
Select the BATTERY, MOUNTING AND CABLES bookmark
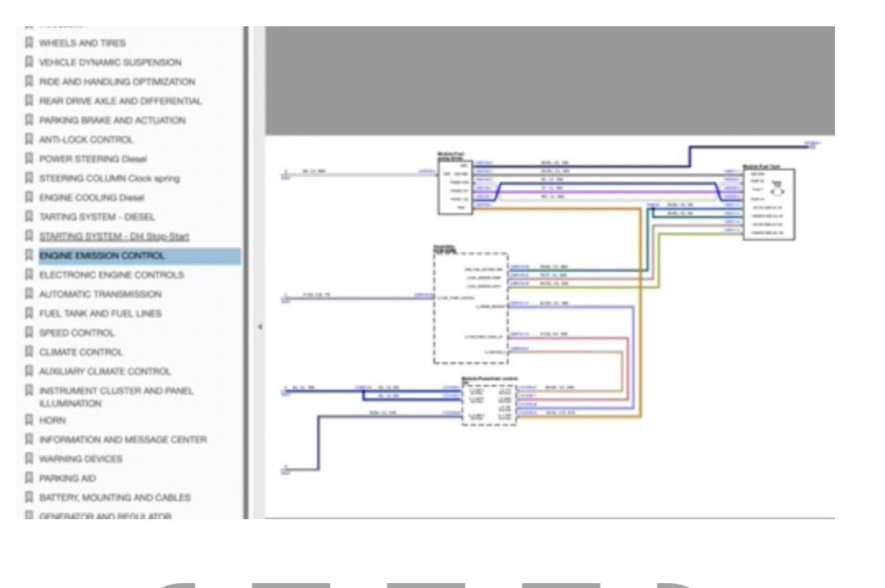point(115,498)
